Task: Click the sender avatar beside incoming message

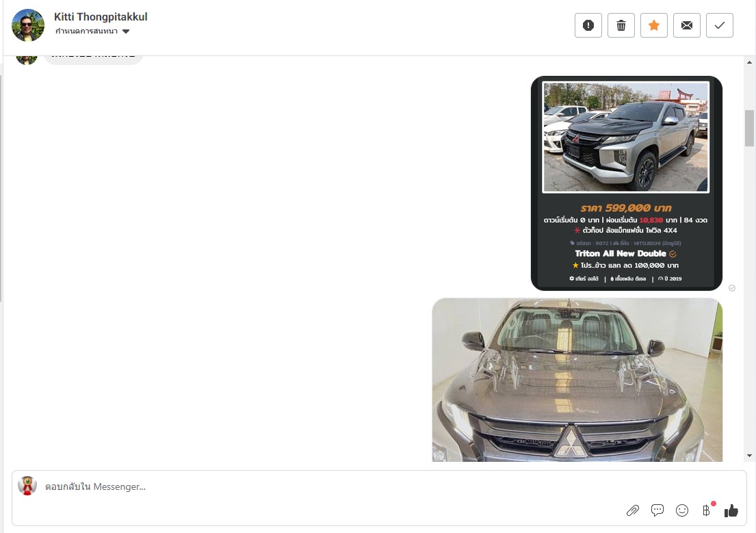Action: pos(27,60)
